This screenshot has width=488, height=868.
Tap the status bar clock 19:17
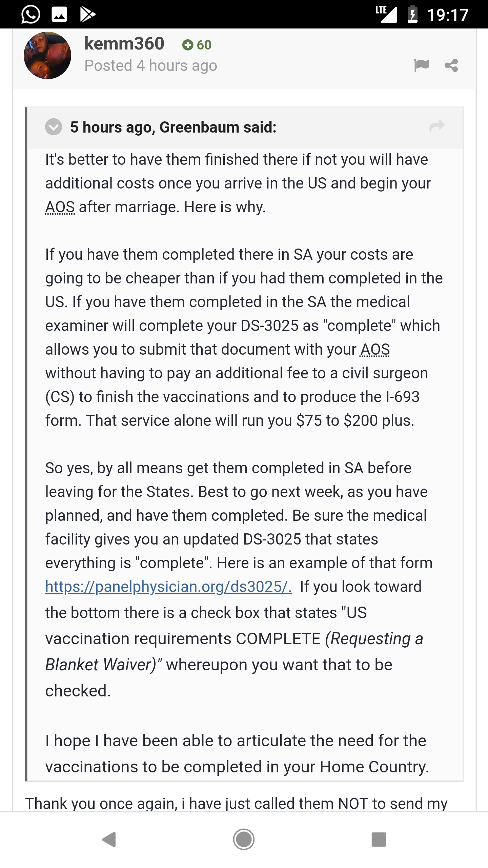(448, 15)
